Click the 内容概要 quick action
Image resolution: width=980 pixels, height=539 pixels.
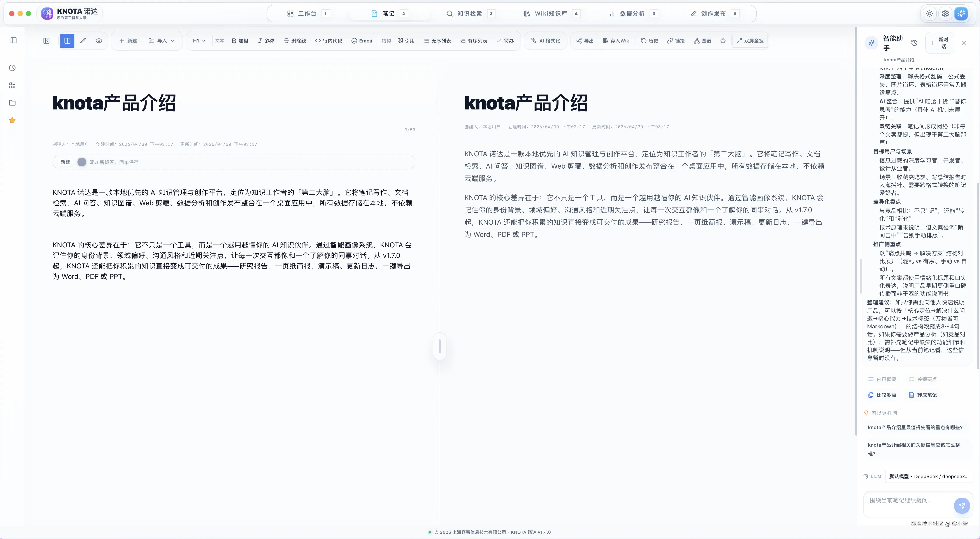pyautogui.click(x=882, y=379)
